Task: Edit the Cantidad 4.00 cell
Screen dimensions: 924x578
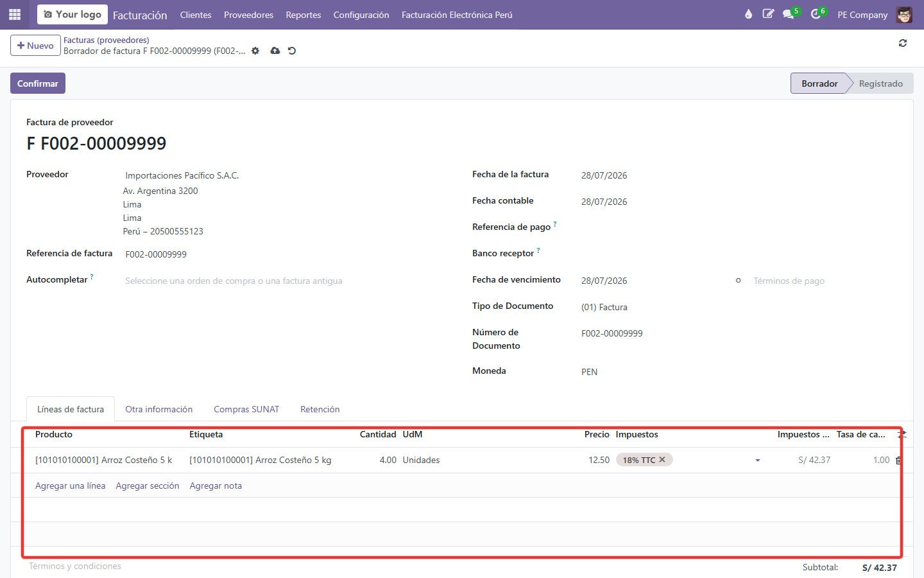Action: tap(378, 460)
